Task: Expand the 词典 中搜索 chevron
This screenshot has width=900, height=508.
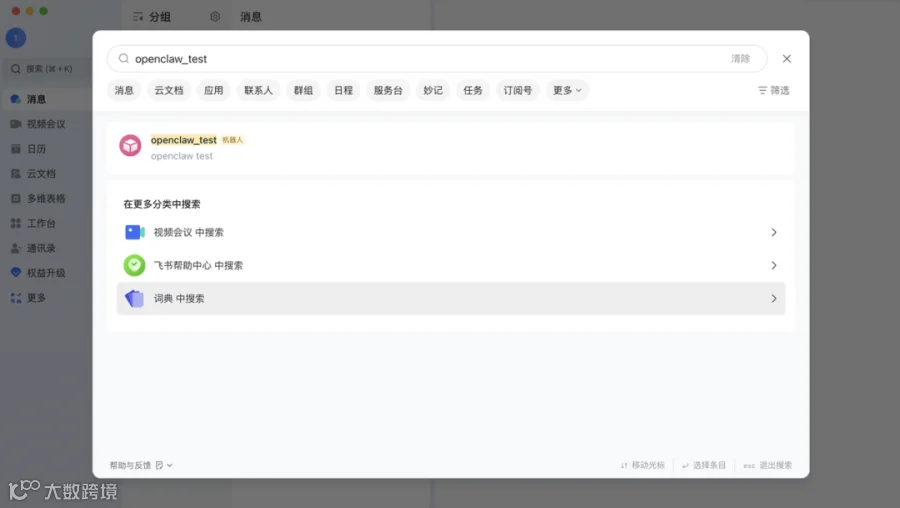Action: (774, 298)
